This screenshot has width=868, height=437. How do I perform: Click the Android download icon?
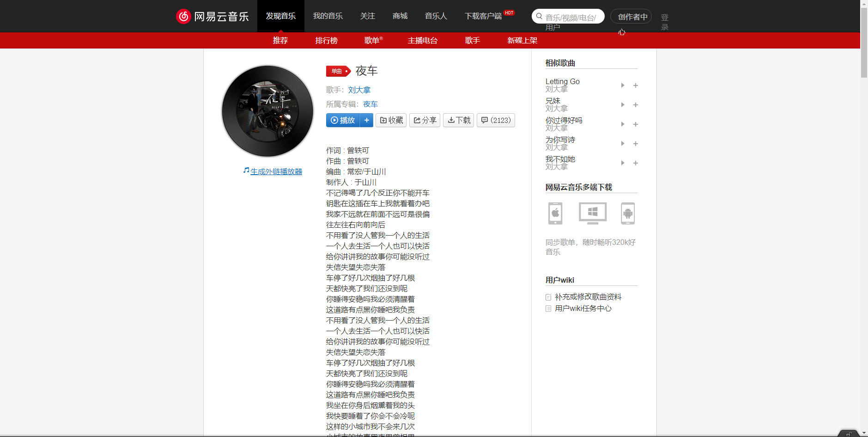[x=628, y=213]
